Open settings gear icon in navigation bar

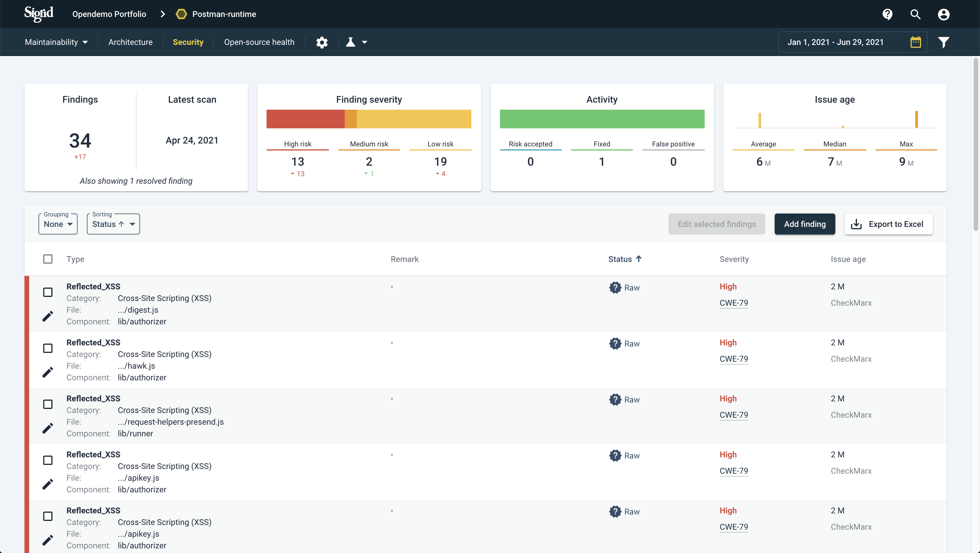click(x=322, y=42)
